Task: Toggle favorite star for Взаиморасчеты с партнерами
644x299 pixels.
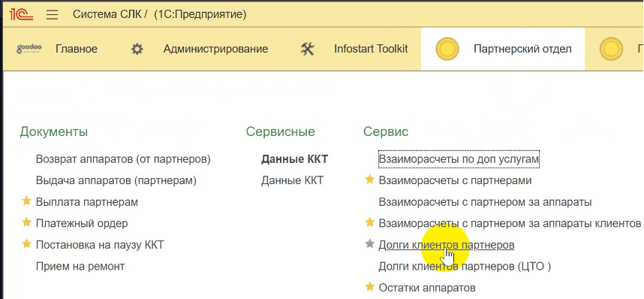Action: (369, 180)
